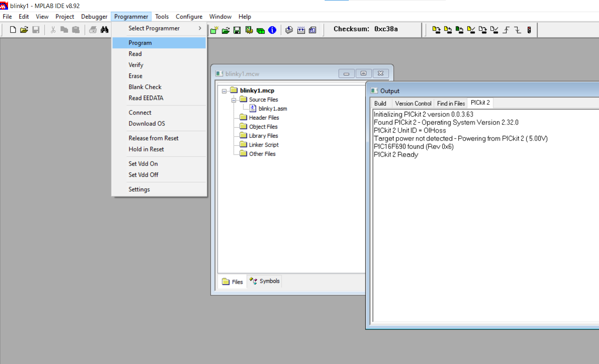Open Settings from the Programmer menu
This screenshot has height=364, width=599.
tap(159, 189)
